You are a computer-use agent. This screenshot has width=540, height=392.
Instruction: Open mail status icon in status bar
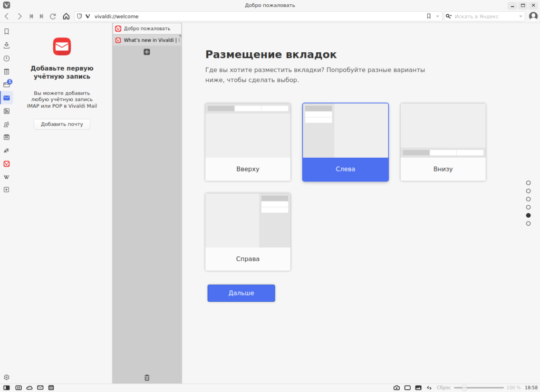(40, 388)
